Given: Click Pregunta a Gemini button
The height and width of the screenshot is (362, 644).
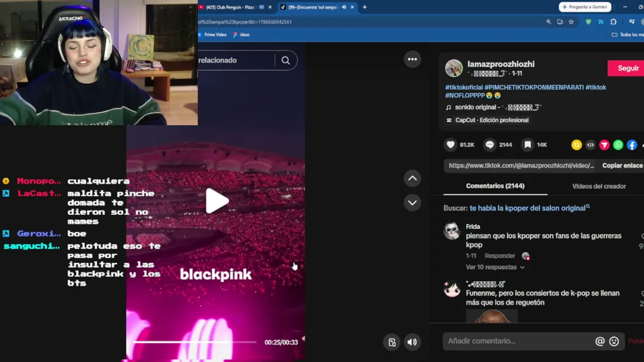Looking at the screenshot, I should 585,7.
